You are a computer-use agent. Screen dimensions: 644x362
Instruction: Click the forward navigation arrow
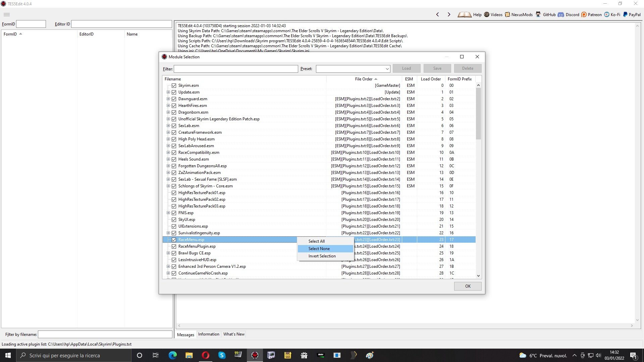449,14
